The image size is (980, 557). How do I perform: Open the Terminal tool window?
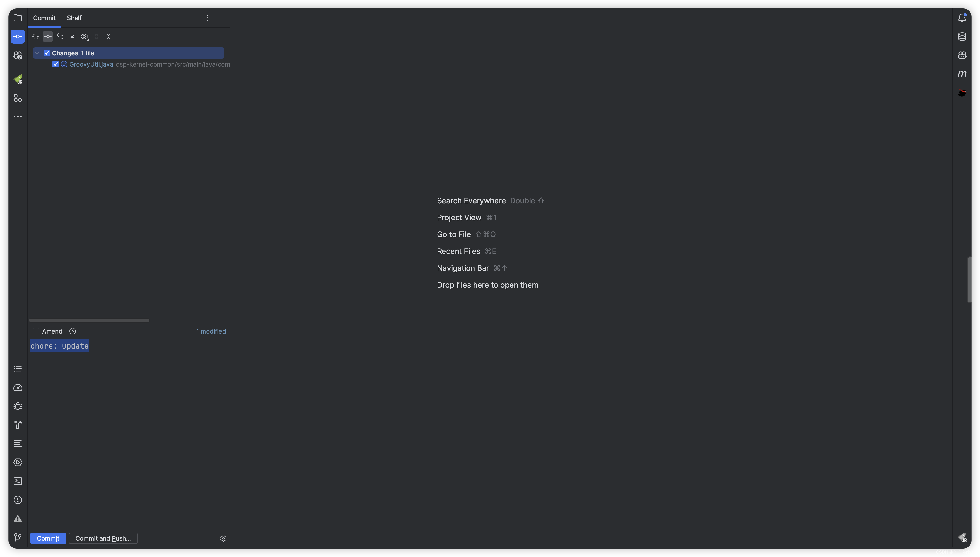click(18, 481)
